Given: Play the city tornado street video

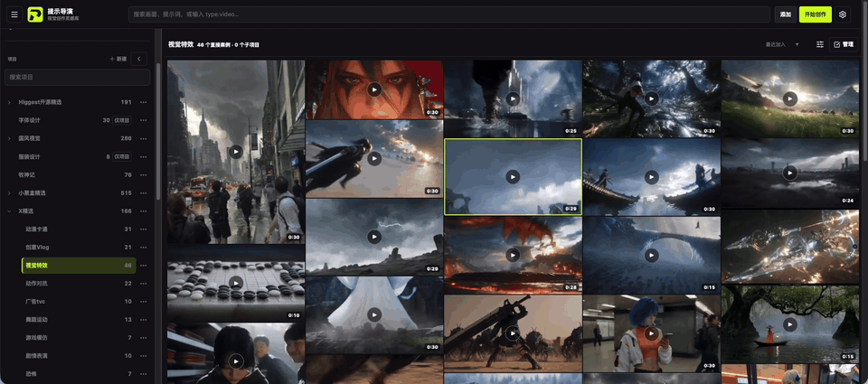Looking at the screenshot, I should coord(236,152).
